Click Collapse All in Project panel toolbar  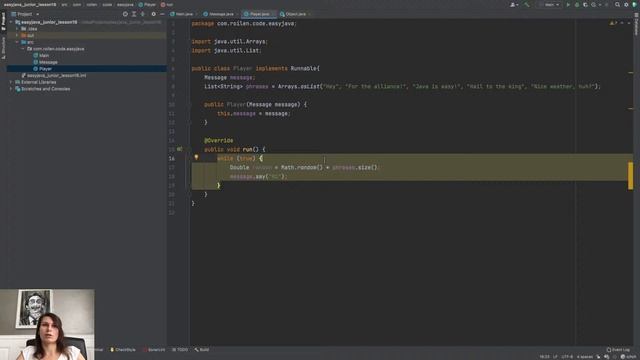[142, 14]
